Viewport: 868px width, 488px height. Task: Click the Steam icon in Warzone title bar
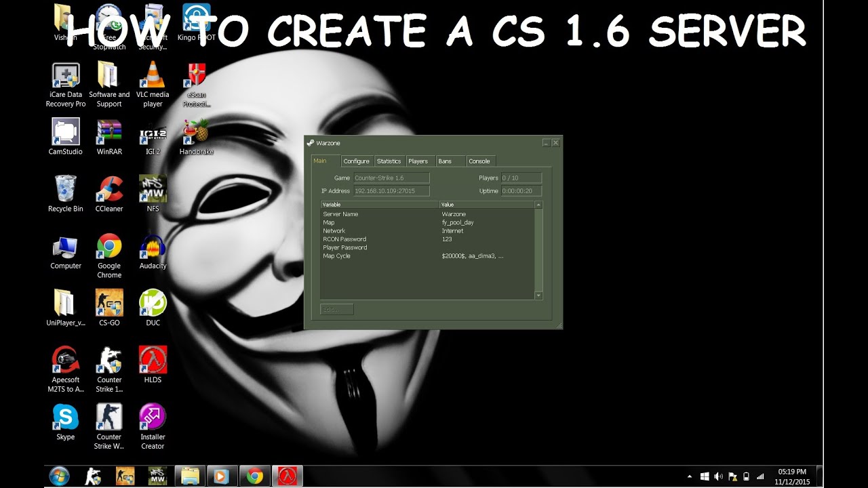311,143
